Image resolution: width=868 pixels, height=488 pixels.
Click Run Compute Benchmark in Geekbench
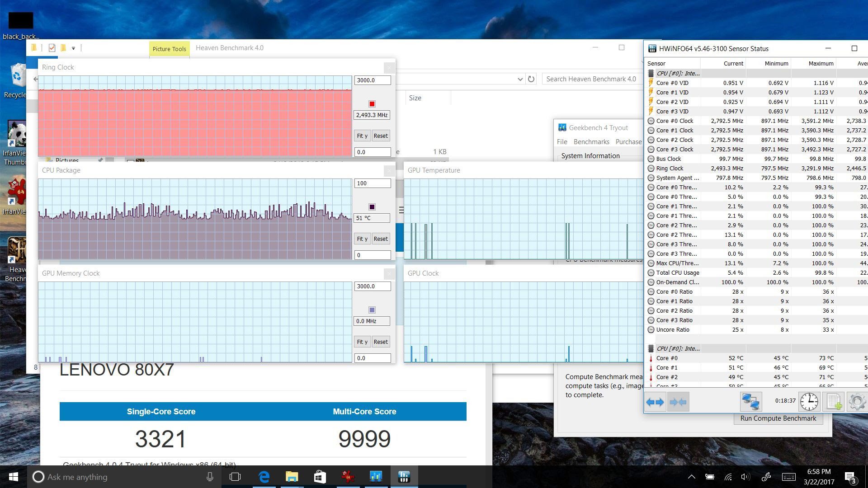[778, 418]
